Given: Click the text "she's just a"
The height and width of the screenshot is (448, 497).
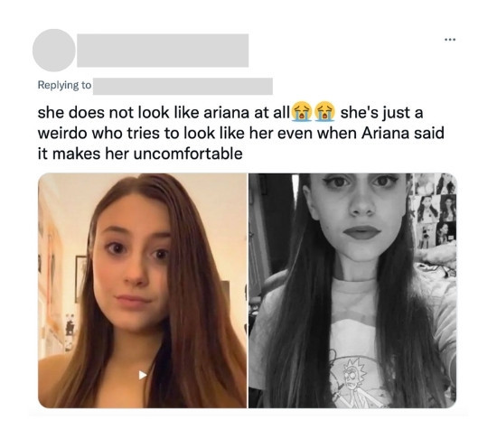Looking at the screenshot, I should click(x=381, y=114).
